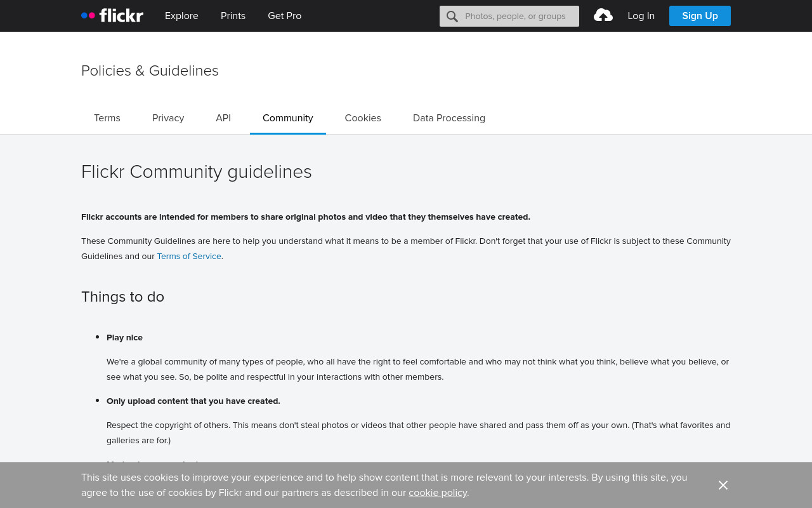The height and width of the screenshot is (508, 812).
Task: Open the Flickr logo home link
Action: 112,15
